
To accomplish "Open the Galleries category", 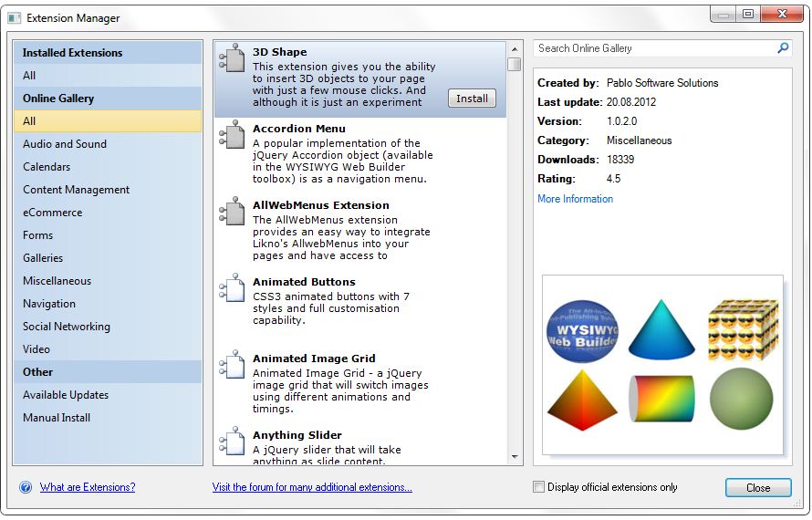I will pos(108,258).
